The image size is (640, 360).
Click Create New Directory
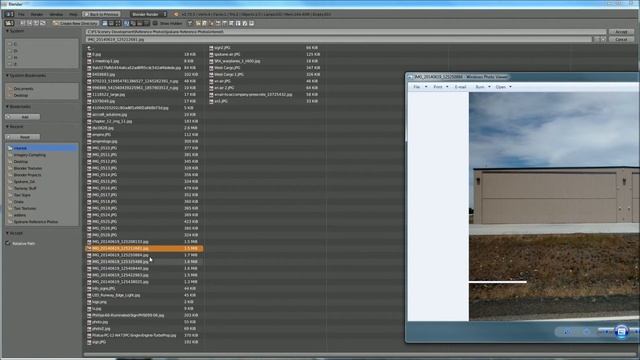pos(76,23)
